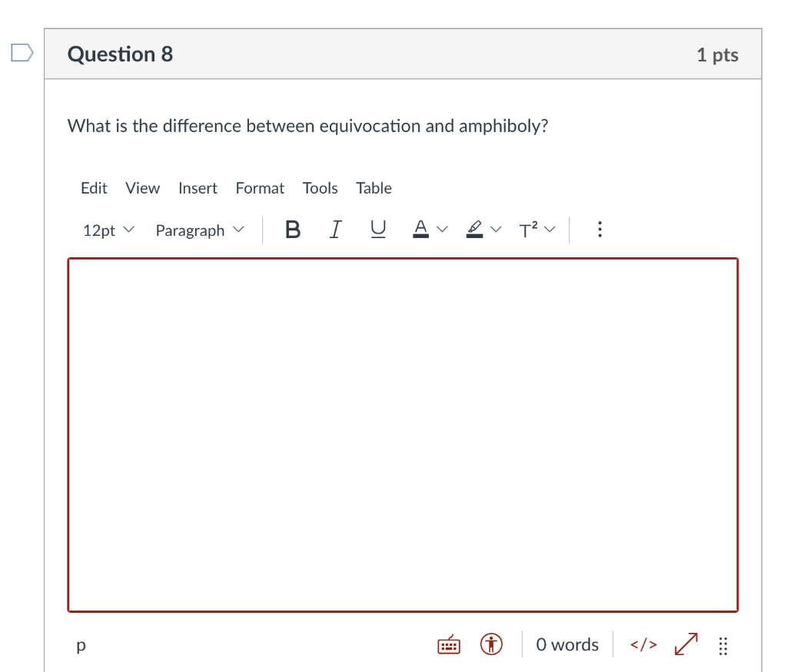Expand the highlighter color dropdown arrow
The width and height of the screenshot is (787, 672).
coord(496,229)
